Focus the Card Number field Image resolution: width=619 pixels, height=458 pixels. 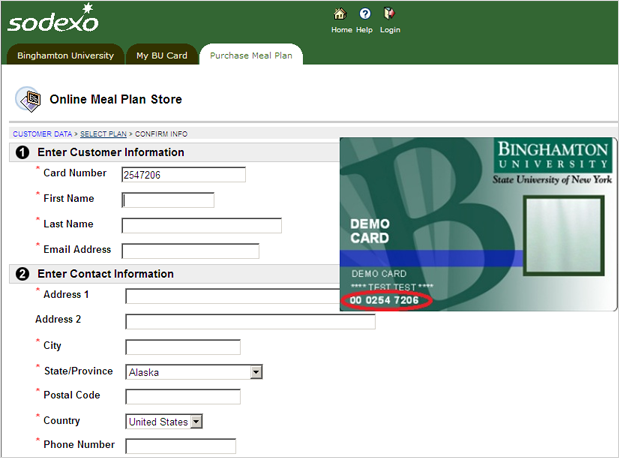(x=184, y=175)
